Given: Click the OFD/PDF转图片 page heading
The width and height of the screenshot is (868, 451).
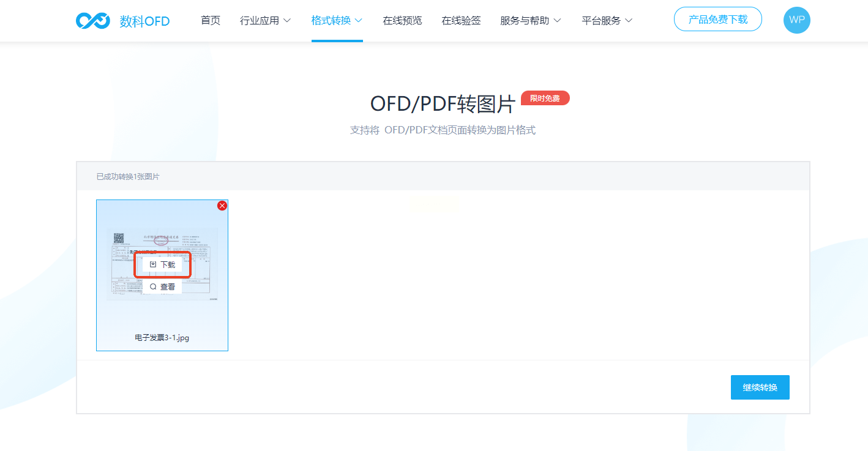Looking at the screenshot, I should (x=443, y=104).
